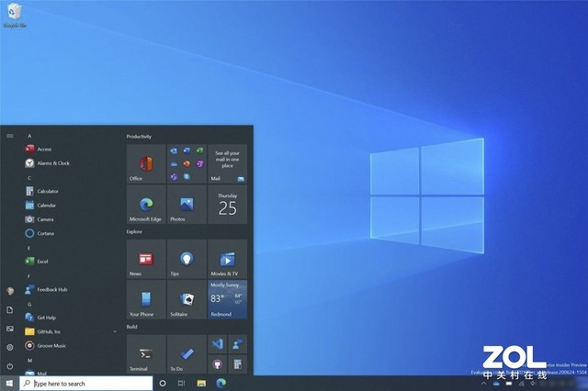This screenshot has width=588, height=391.
Task: Click the Build group header
Action: click(131, 327)
